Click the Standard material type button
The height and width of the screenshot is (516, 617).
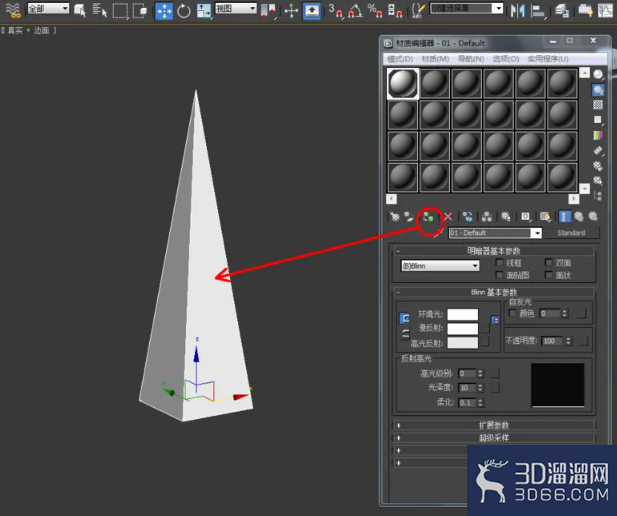tap(571, 233)
